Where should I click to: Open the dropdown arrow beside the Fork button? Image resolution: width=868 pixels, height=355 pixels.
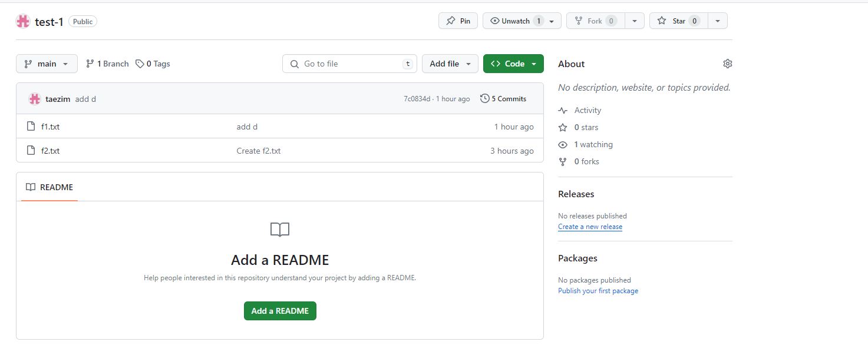coord(634,21)
